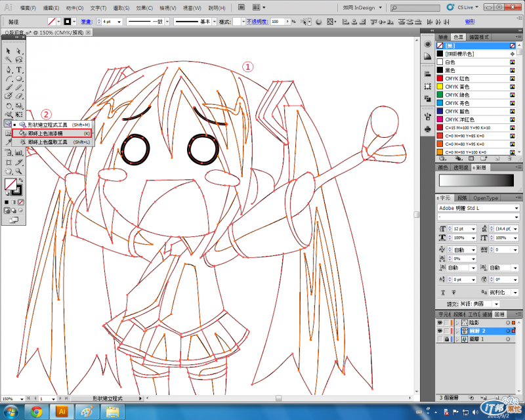Select the Magic Wand tool
The height and width of the screenshot is (420, 525).
click(x=9, y=60)
